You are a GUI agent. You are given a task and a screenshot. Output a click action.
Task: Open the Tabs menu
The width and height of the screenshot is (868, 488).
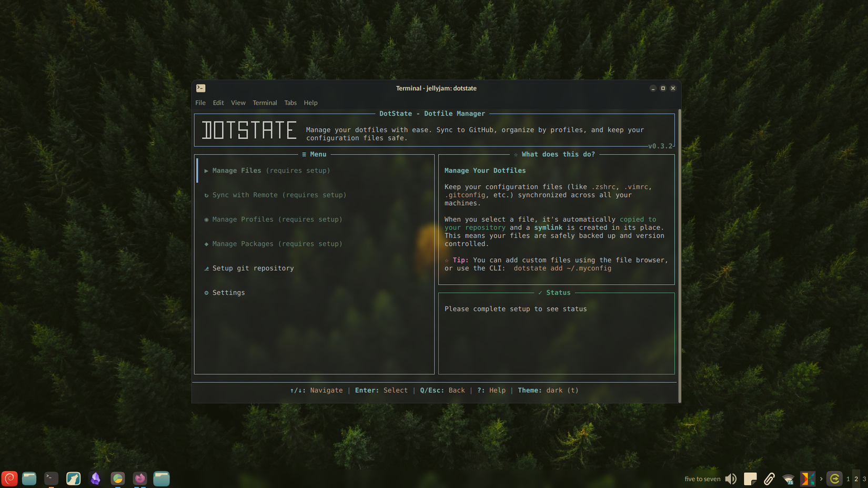click(290, 103)
